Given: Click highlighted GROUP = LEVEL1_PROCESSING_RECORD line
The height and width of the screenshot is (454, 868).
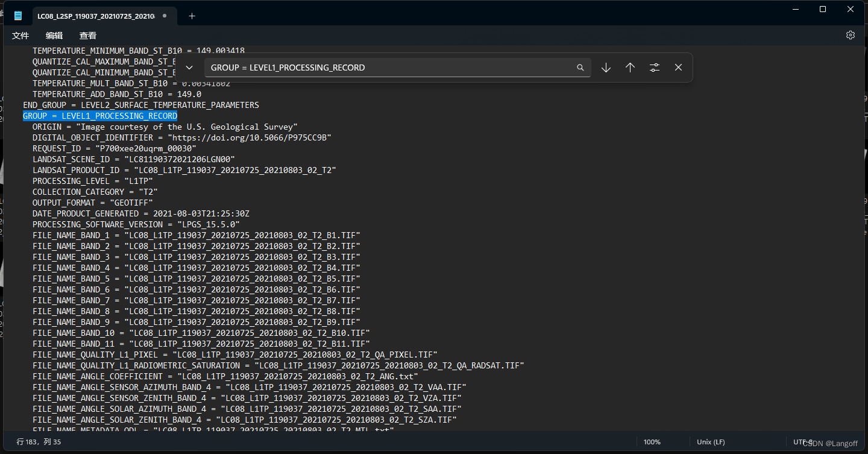Looking at the screenshot, I should (x=100, y=116).
